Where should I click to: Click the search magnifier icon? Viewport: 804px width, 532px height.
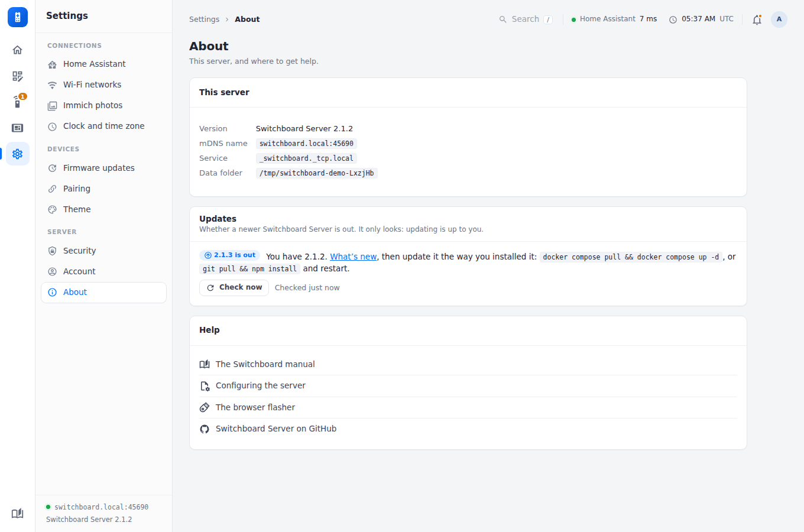[503, 20]
